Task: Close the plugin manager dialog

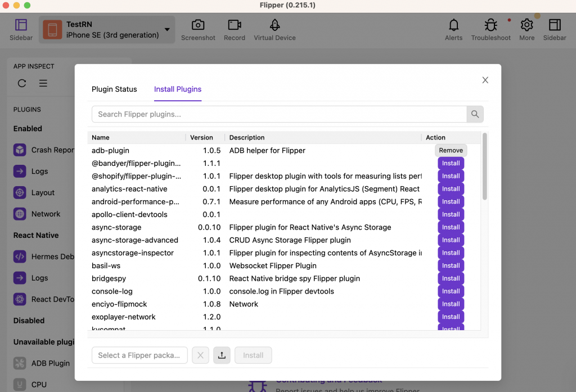Action: point(485,80)
